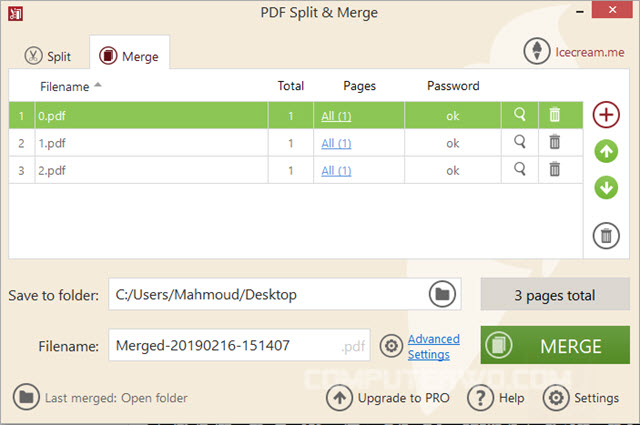Screen dimensions: 640x425
Task: Browse for the output folder with the folder icon
Action: point(442,294)
